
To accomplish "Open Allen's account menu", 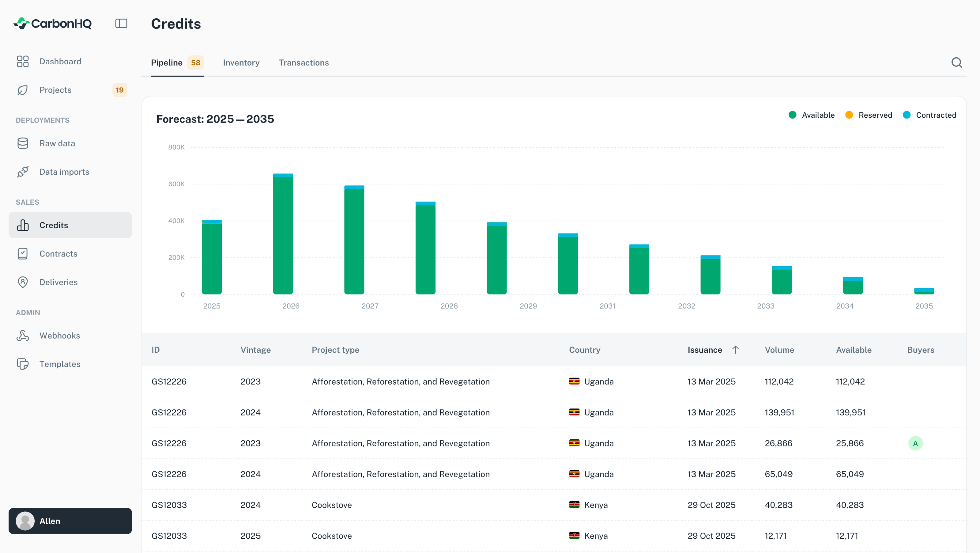I will tap(70, 521).
